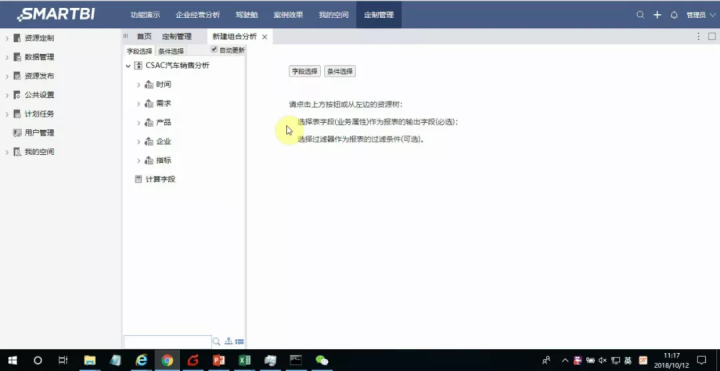Expand the 指标 tree node
Image resolution: width=720 pixels, height=371 pixels.
tap(138, 161)
